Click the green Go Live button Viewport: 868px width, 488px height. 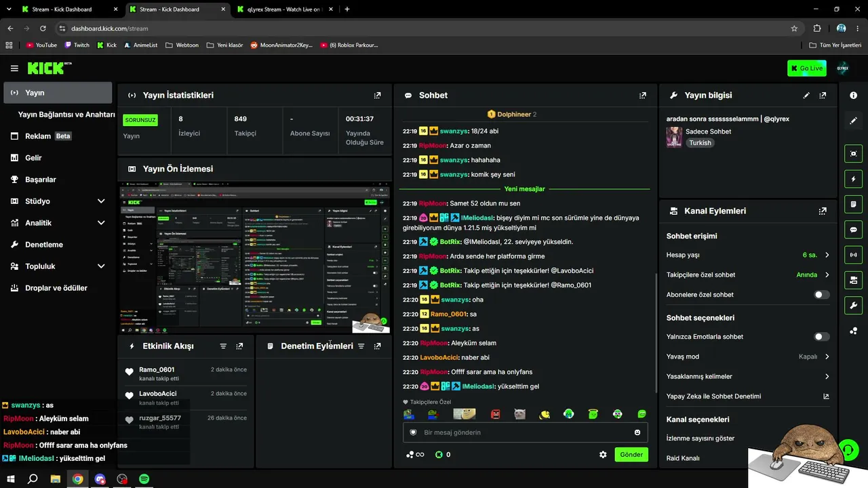[806, 68]
